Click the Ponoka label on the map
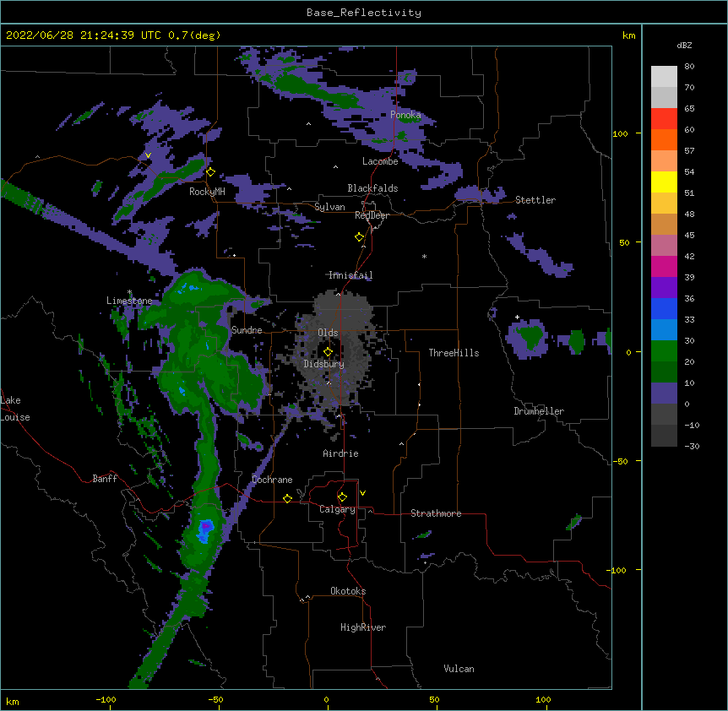Viewport: 728px width, 711px height. point(405,115)
